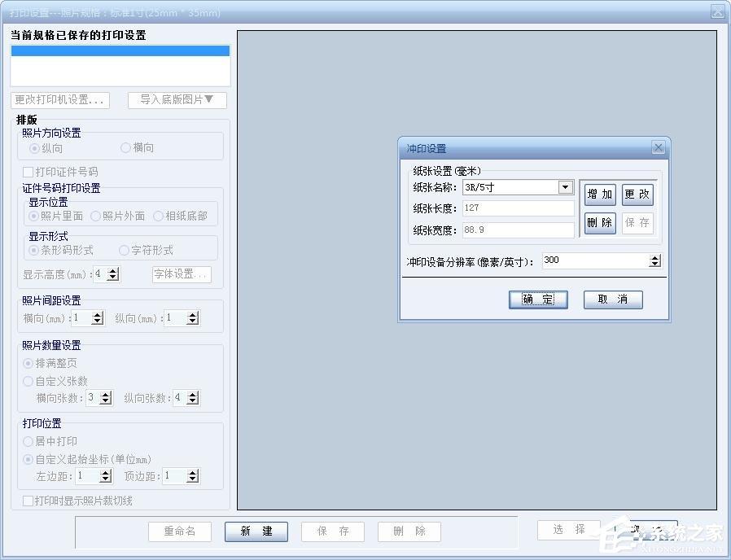
Task: Close the 冲印设置 dialog with X
Action: 658,148
